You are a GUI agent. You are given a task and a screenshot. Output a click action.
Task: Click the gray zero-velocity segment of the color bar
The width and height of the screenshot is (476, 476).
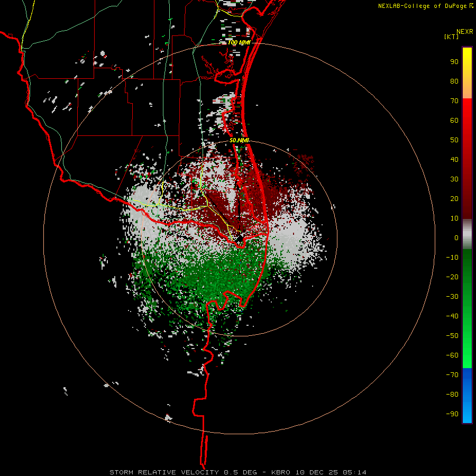coord(467,234)
